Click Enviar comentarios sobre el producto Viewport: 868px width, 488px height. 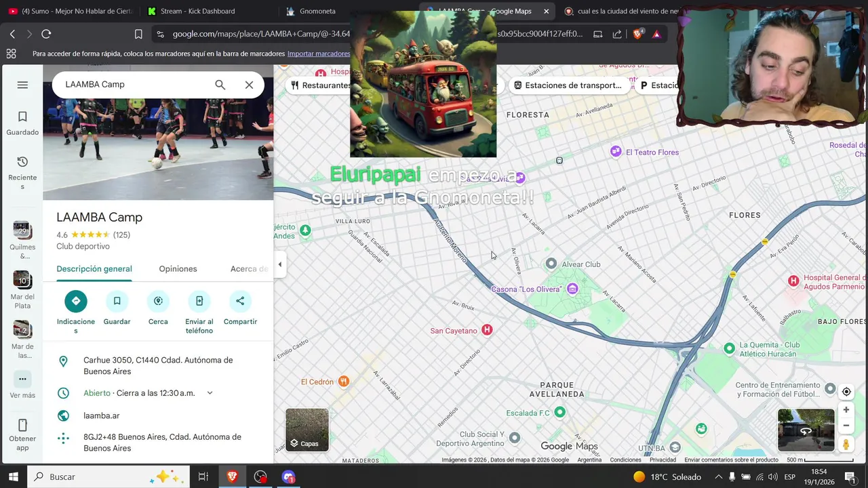coord(731,460)
